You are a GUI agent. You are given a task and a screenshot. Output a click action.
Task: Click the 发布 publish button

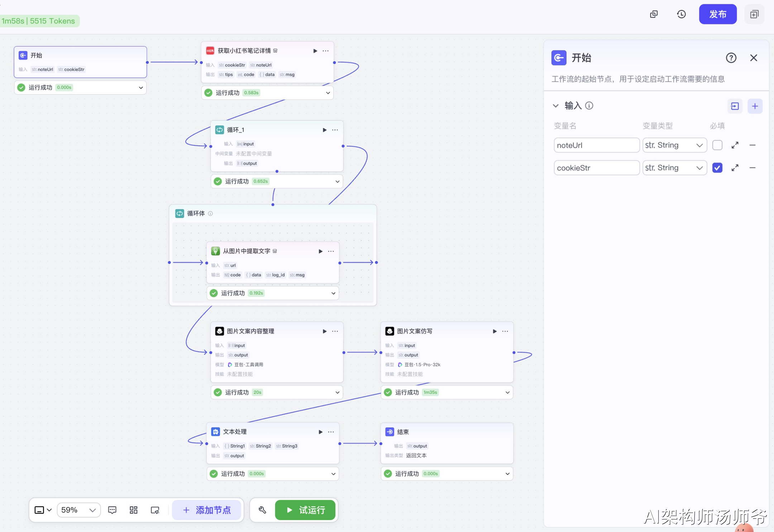pos(717,14)
